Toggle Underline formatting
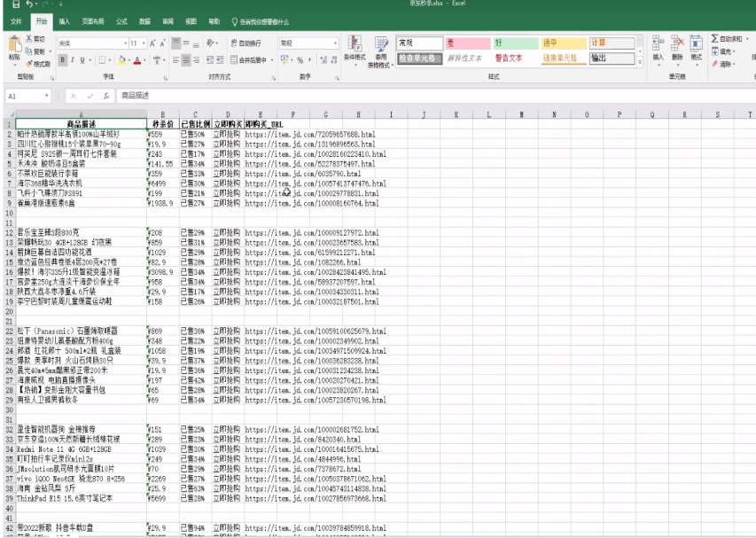Screen dimensions: 756x538 click(82, 60)
